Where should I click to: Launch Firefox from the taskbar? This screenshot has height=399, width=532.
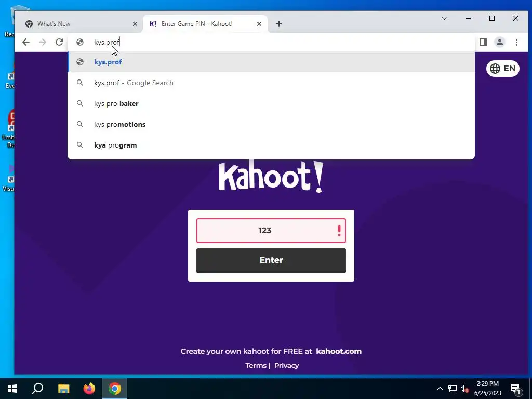pyautogui.click(x=89, y=389)
